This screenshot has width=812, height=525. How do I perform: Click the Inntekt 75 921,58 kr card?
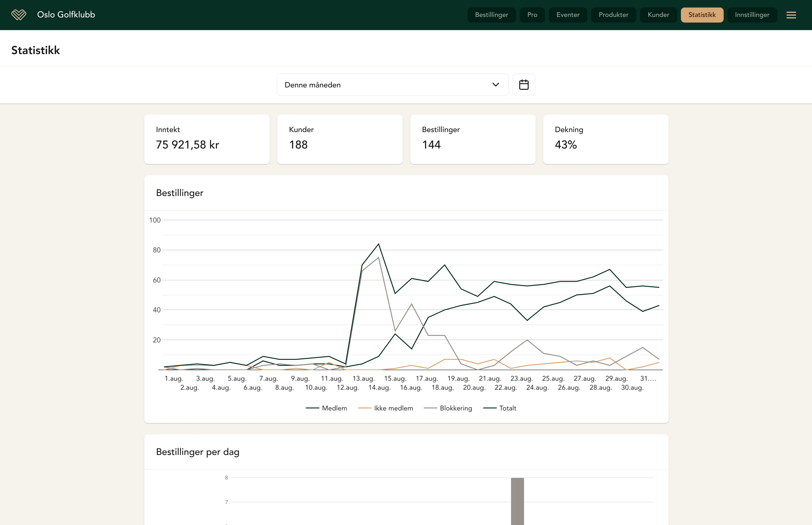click(x=207, y=139)
